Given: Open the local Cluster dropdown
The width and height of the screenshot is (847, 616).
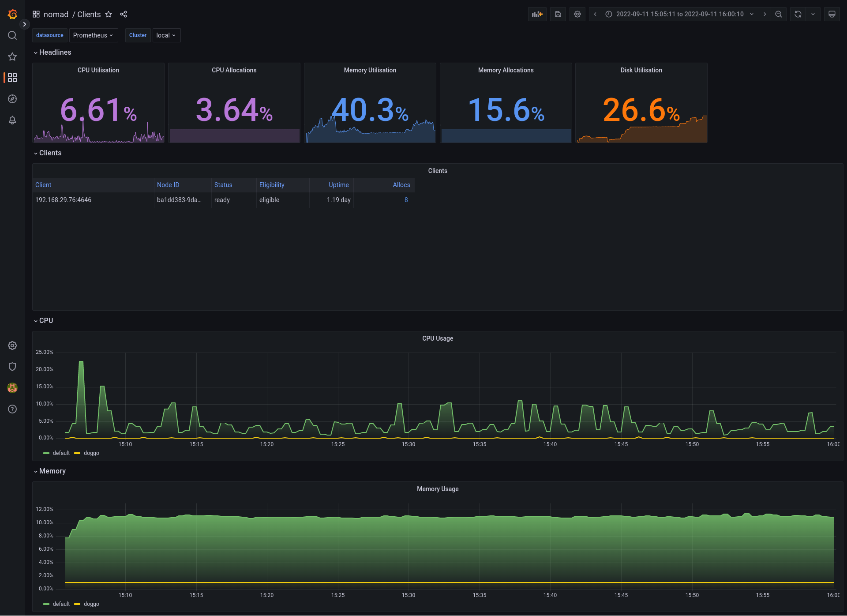Looking at the screenshot, I should click(x=166, y=35).
